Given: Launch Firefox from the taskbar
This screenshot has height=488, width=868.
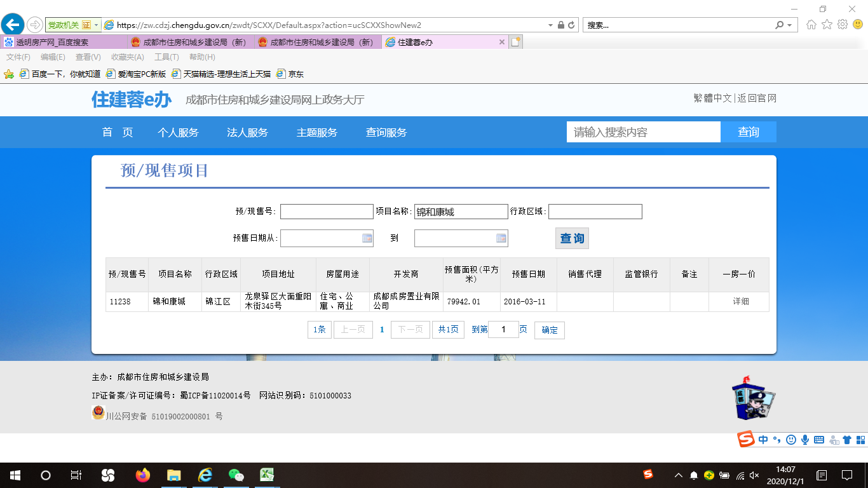Looking at the screenshot, I should (x=142, y=475).
